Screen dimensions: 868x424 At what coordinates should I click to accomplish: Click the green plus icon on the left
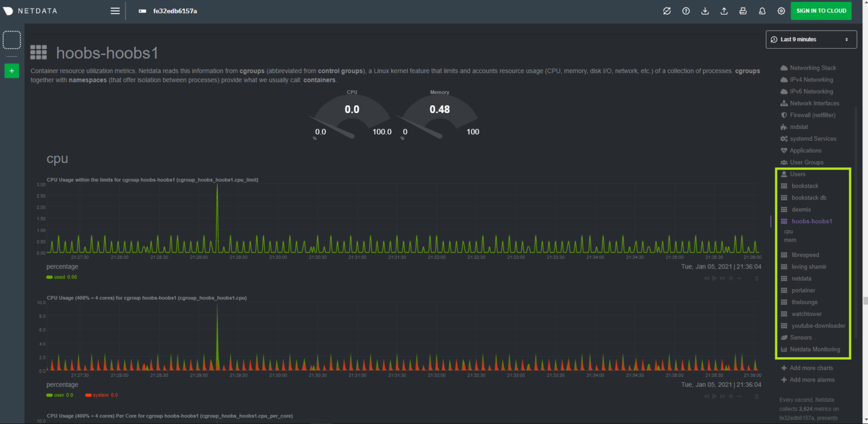11,71
